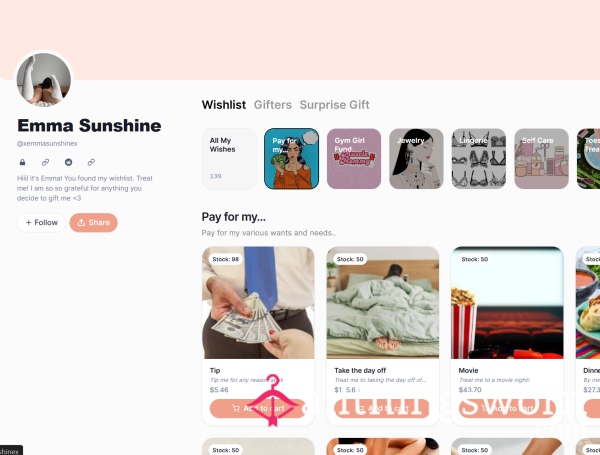
Task: Select the Pay for my... category tile
Action: pos(292,158)
